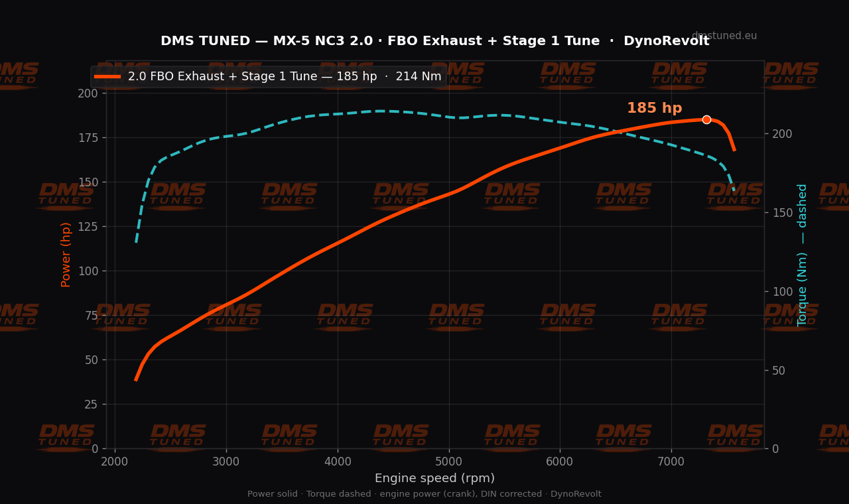Click the dashed teal torque curve at its peak
The height and width of the screenshot is (504, 849).
(x=381, y=111)
